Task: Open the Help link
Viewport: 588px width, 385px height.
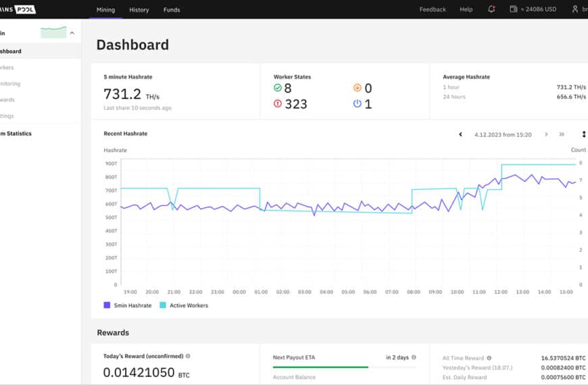Action: coord(466,9)
